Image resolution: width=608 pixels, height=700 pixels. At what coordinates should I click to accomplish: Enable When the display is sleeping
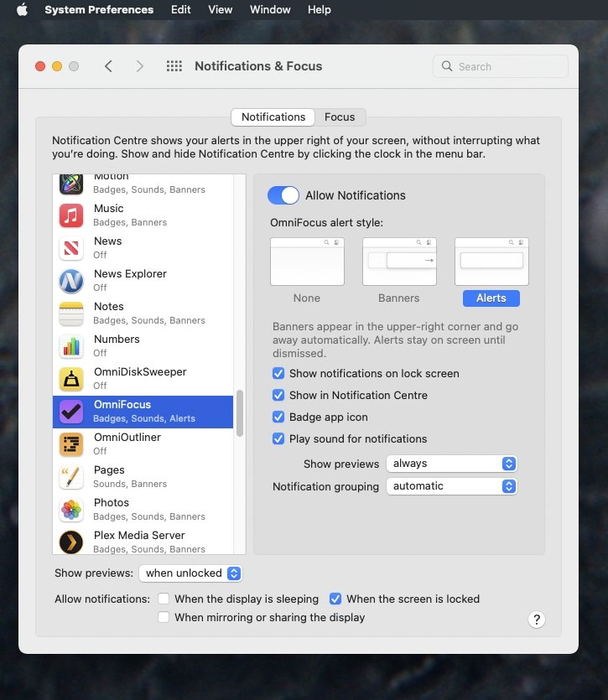[x=164, y=599]
